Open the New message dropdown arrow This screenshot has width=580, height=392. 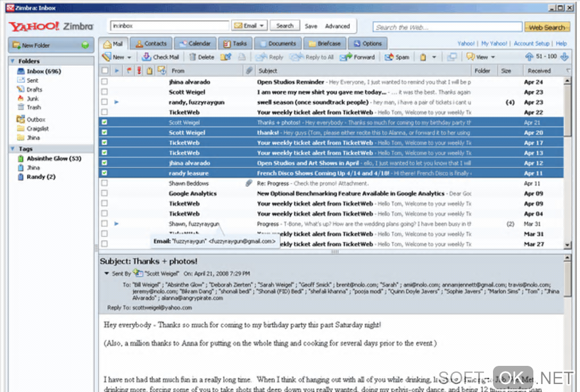tap(129, 57)
